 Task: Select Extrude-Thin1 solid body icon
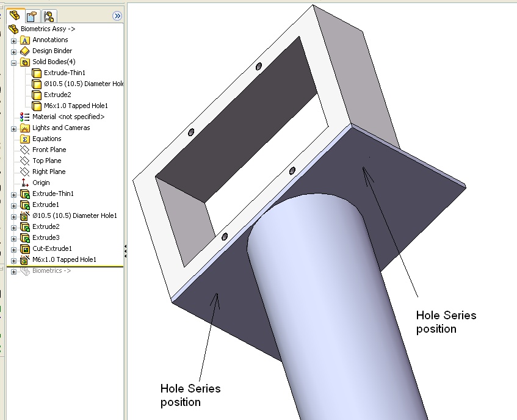point(36,73)
